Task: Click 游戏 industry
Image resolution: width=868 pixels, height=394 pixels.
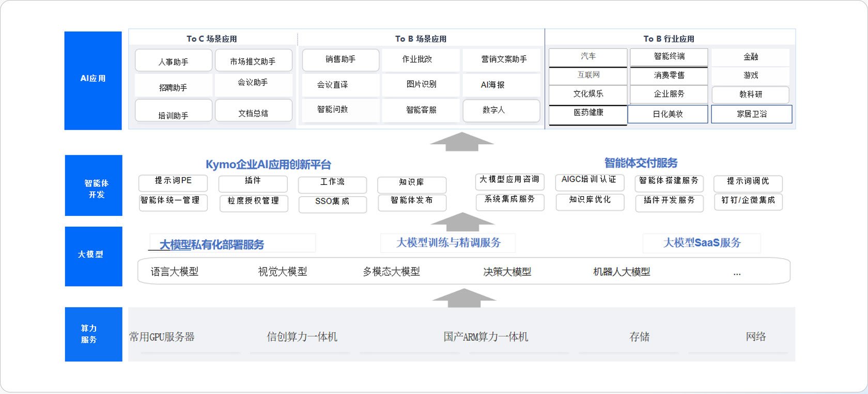Action: [751, 76]
